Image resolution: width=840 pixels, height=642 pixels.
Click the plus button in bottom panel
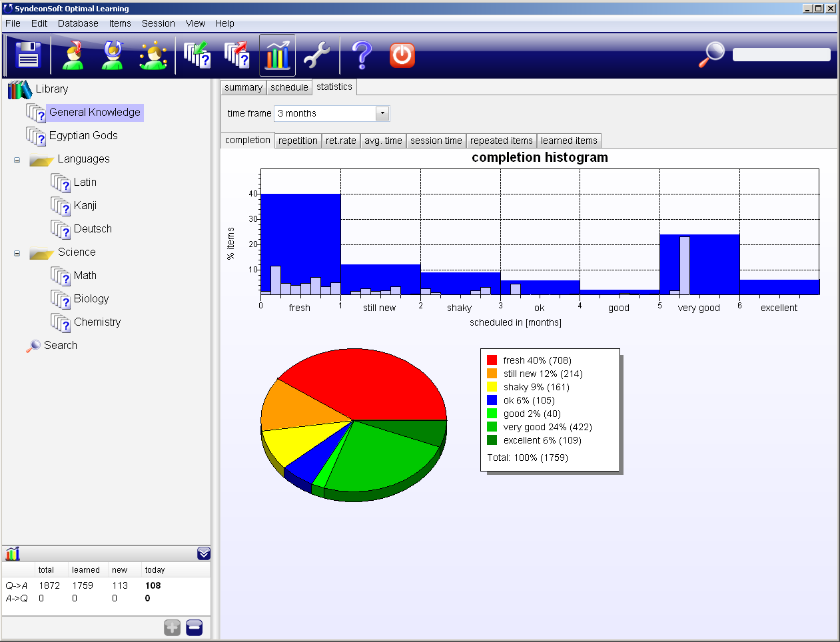pyautogui.click(x=173, y=627)
